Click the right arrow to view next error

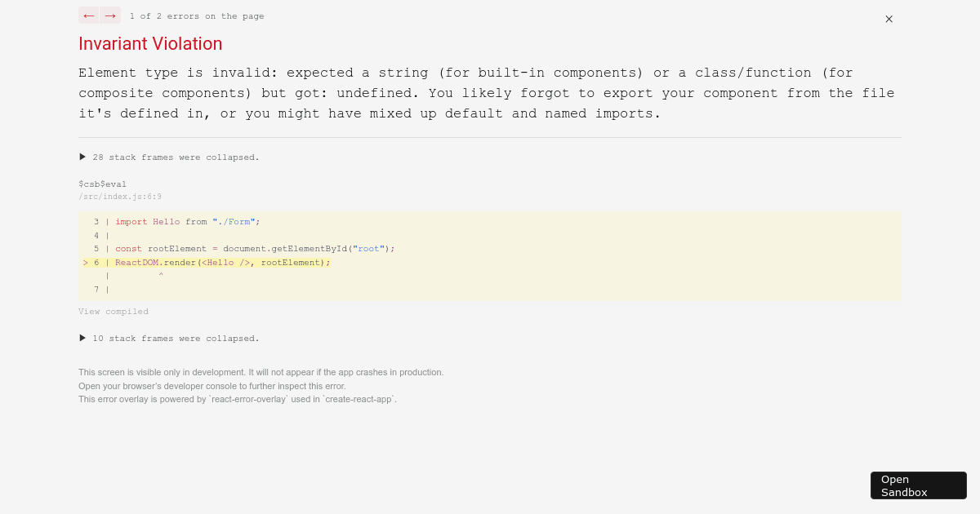109,15
